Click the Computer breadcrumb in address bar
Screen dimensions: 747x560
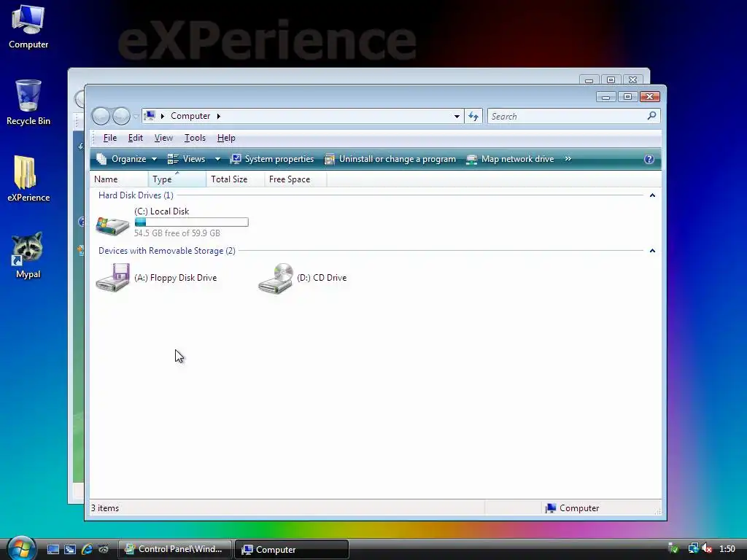[x=190, y=116]
